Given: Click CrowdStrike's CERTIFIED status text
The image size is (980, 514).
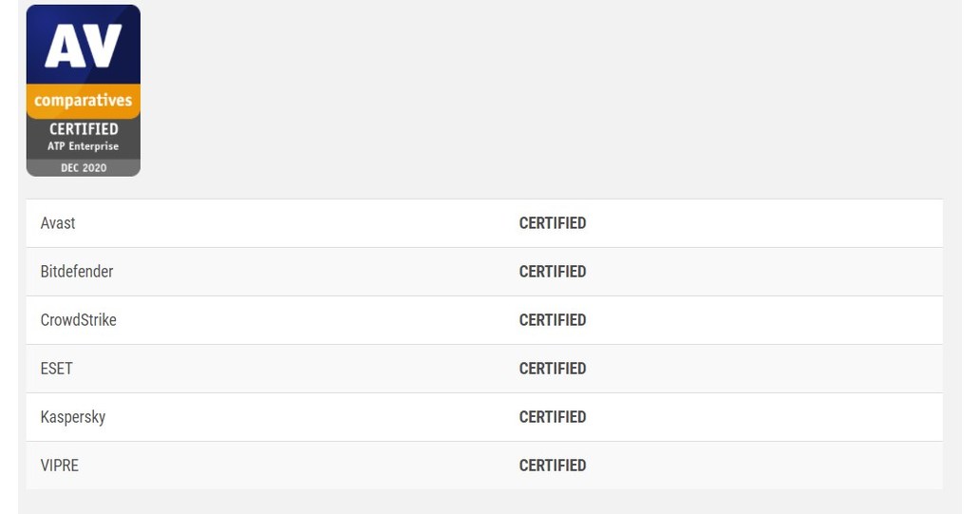Looking at the screenshot, I should [553, 320].
